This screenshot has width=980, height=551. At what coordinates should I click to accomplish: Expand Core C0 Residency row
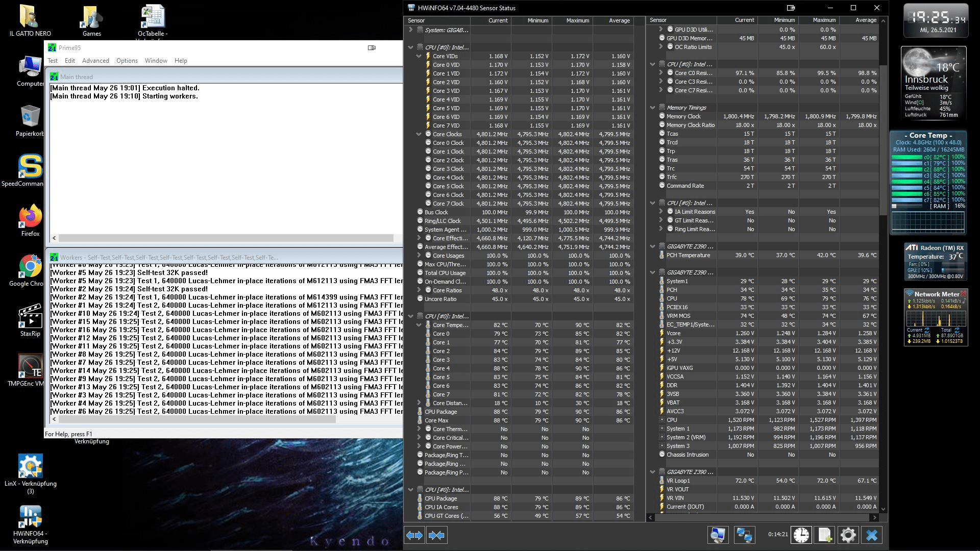[661, 72]
